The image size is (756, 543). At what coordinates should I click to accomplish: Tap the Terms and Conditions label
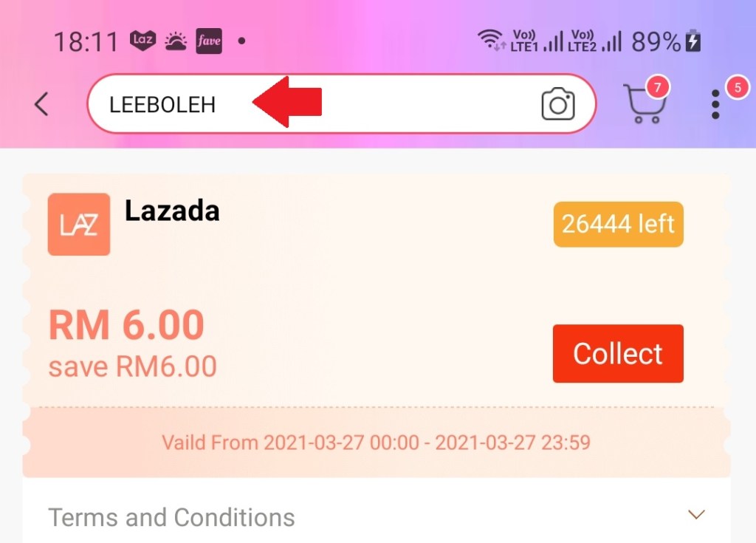(171, 517)
